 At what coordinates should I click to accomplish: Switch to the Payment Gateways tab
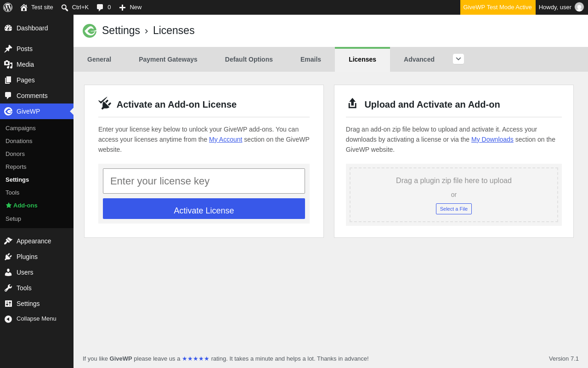pyautogui.click(x=168, y=59)
